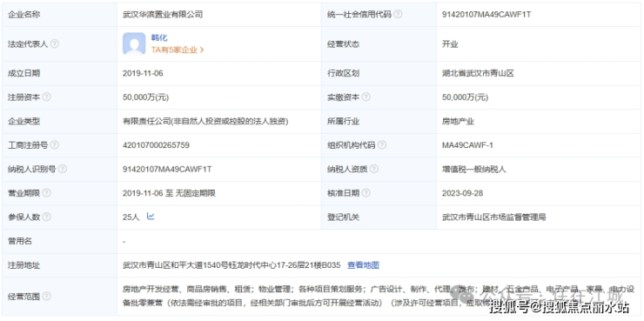The image size is (644, 321).
Task: Click the 注册地址 label cell
Action: (x=59, y=265)
